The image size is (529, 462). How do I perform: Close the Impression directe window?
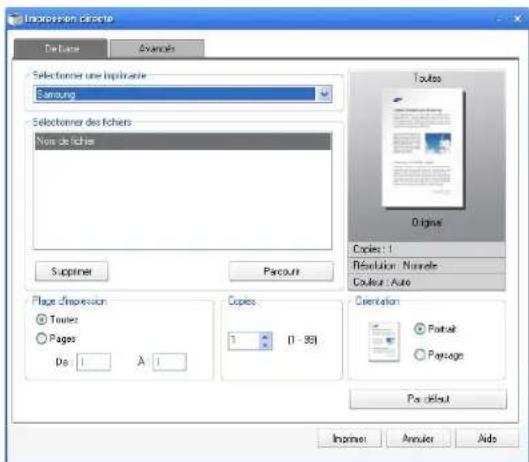coord(517,19)
